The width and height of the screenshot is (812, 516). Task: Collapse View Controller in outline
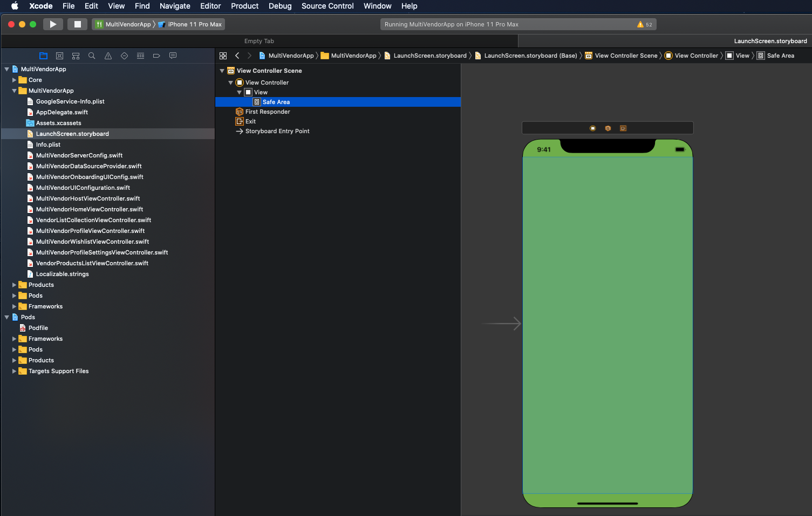pyautogui.click(x=230, y=82)
